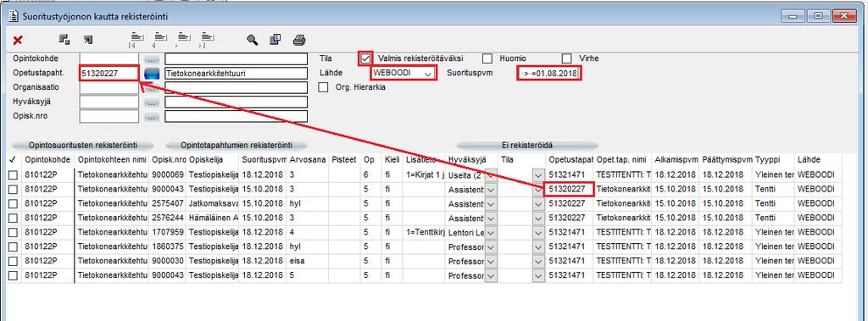Open Tila dropdown in student 9000069 row
Image resolution: width=868 pixels, height=321 pixels.
538,174
